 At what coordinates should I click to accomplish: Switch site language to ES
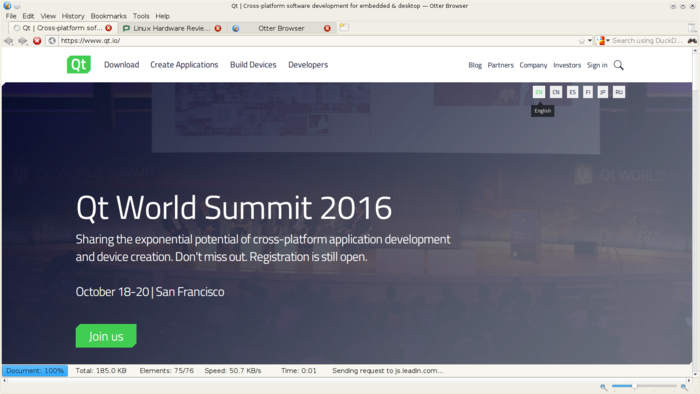click(x=572, y=92)
